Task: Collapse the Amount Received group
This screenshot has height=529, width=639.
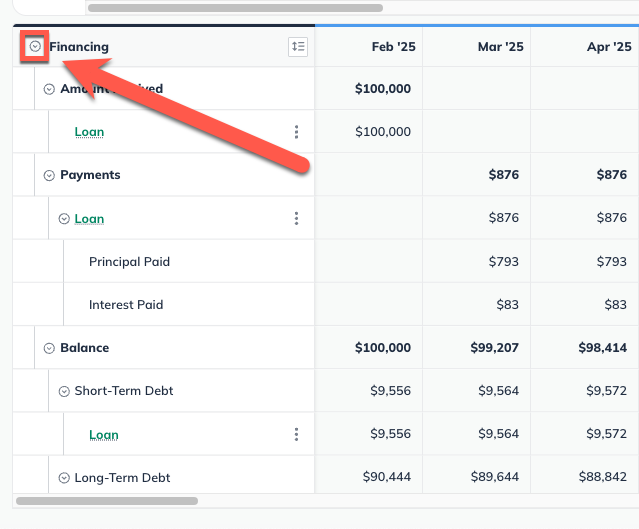Action: (49, 89)
